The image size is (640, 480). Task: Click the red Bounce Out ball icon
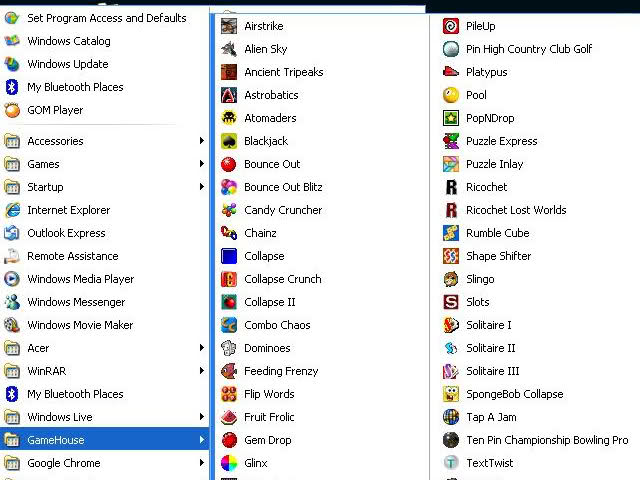tap(229, 164)
